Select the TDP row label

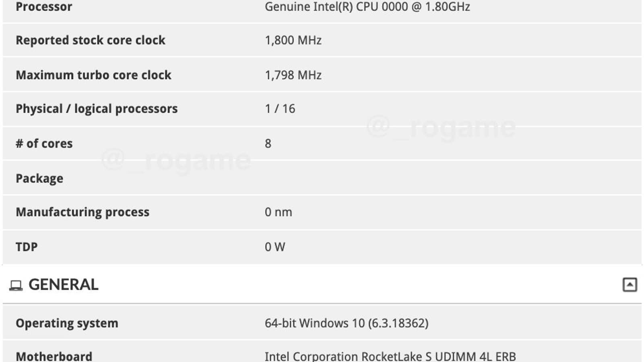(x=27, y=247)
